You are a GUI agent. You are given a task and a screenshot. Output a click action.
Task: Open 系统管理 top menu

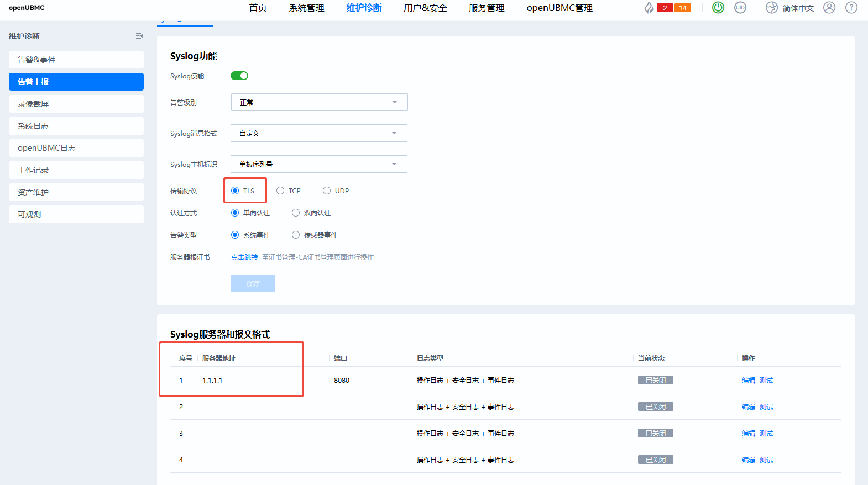[x=307, y=8]
